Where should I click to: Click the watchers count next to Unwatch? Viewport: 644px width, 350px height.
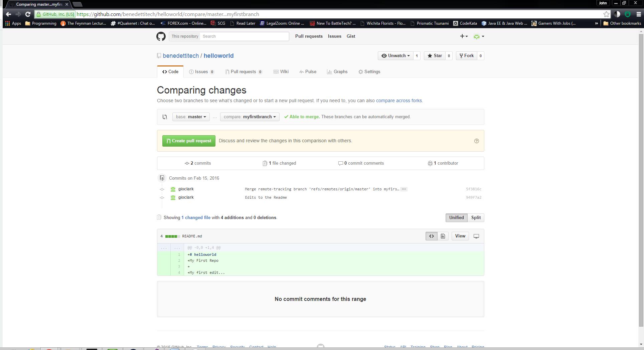click(x=417, y=56)
